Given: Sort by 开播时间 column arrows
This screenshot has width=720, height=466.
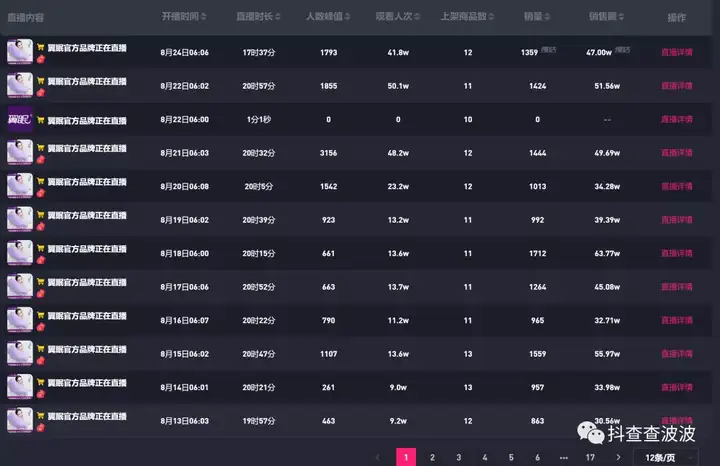Looking at the screenshot, I should (x=203, y=17).
